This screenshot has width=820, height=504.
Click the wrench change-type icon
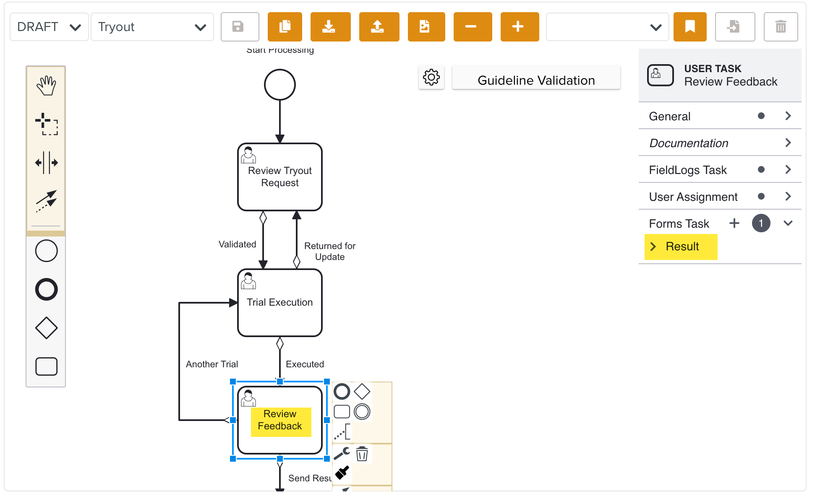tap(342, 454)
